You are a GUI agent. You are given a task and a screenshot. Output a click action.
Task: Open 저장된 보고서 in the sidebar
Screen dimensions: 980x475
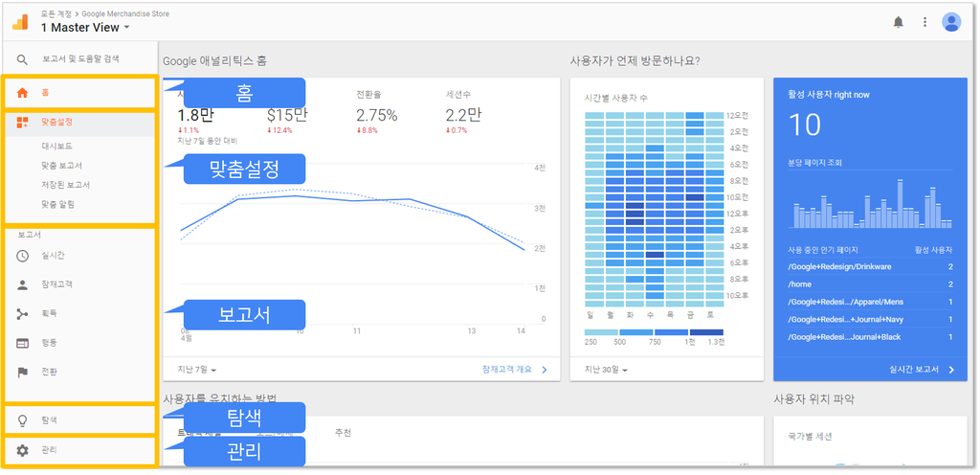pyautogui.click(x=66, y=185)
